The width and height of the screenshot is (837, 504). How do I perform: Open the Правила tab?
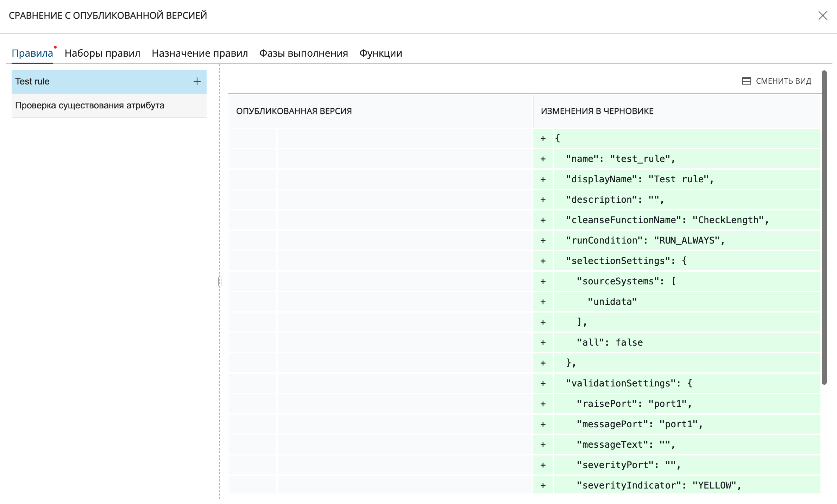32,53
